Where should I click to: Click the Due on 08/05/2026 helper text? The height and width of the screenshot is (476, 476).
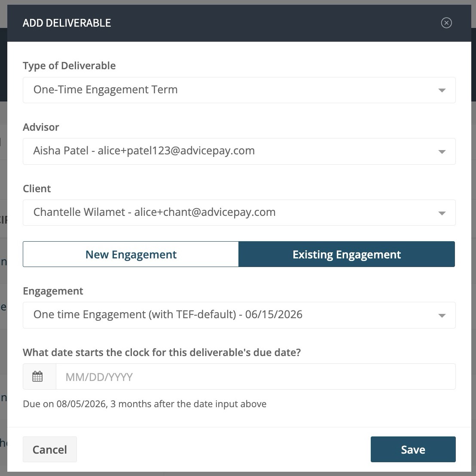[145, 404]
